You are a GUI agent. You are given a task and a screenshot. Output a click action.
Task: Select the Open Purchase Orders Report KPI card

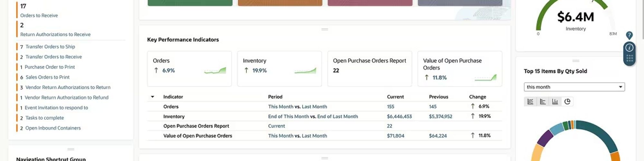pos(369,69)
